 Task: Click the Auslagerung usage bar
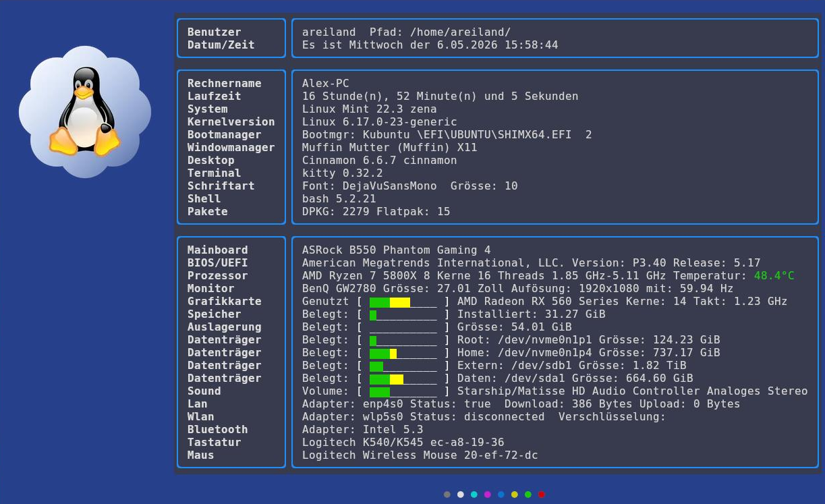[x=403, y=327]
